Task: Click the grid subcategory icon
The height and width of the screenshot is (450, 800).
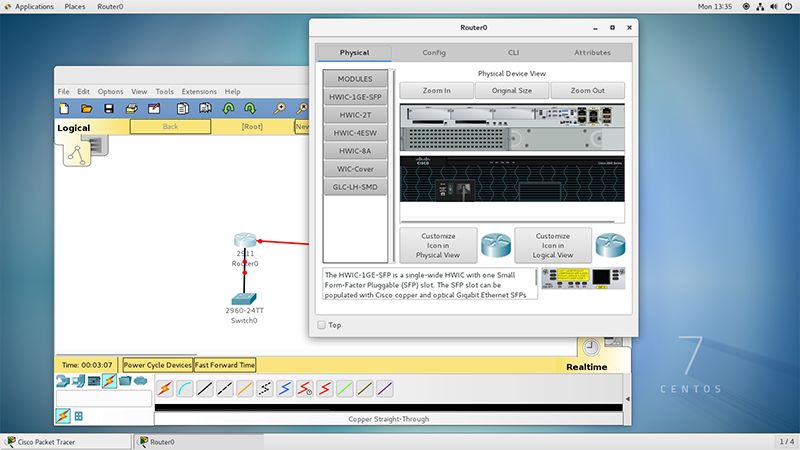Action: point(79,416)
